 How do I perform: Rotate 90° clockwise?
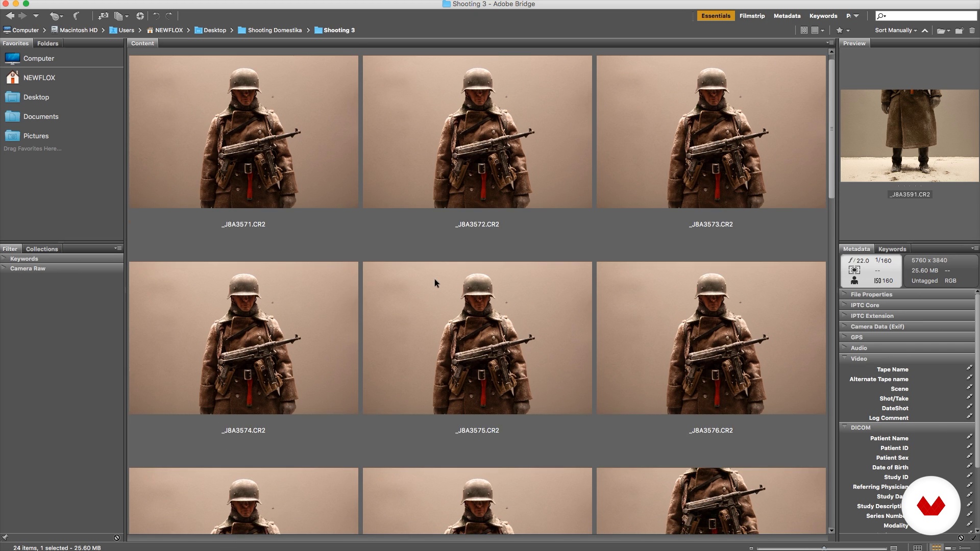168,16
